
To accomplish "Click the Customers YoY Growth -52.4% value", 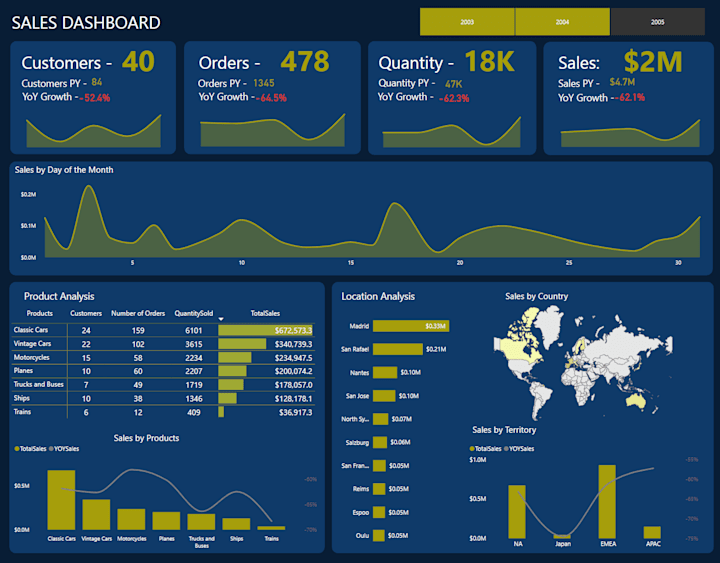I will click(95, 98).
